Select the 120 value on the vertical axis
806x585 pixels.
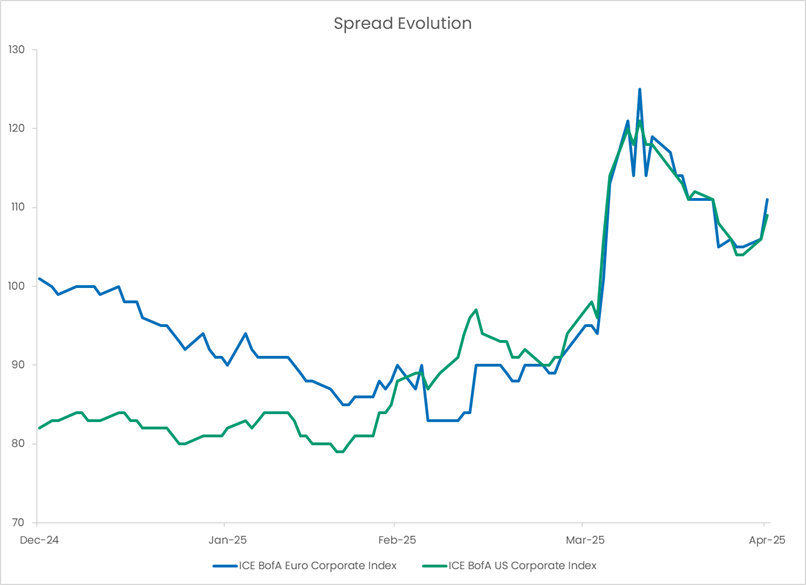click(18, 128)
